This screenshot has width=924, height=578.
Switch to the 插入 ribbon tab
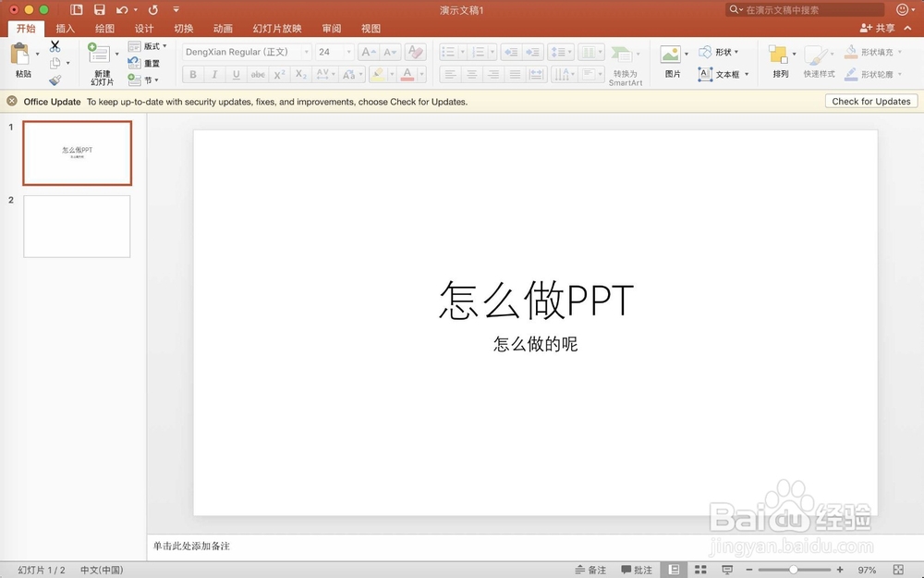click(x=64, y=28)
